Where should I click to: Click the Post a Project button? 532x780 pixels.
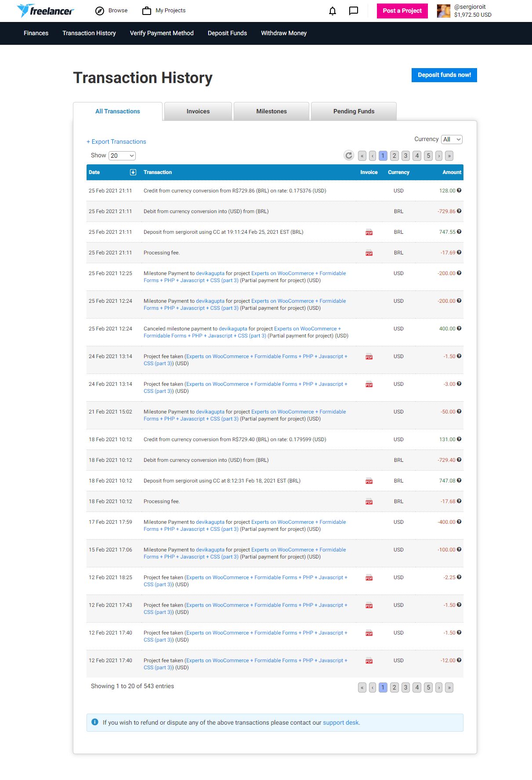[402, 11]
